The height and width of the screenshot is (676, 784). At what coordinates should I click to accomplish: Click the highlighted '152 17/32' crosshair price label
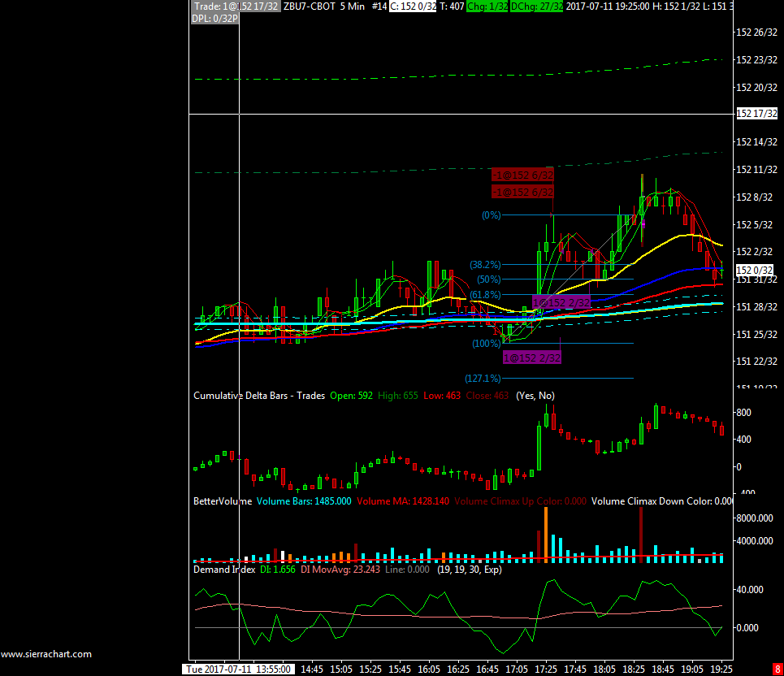click(x=756, y=114)
